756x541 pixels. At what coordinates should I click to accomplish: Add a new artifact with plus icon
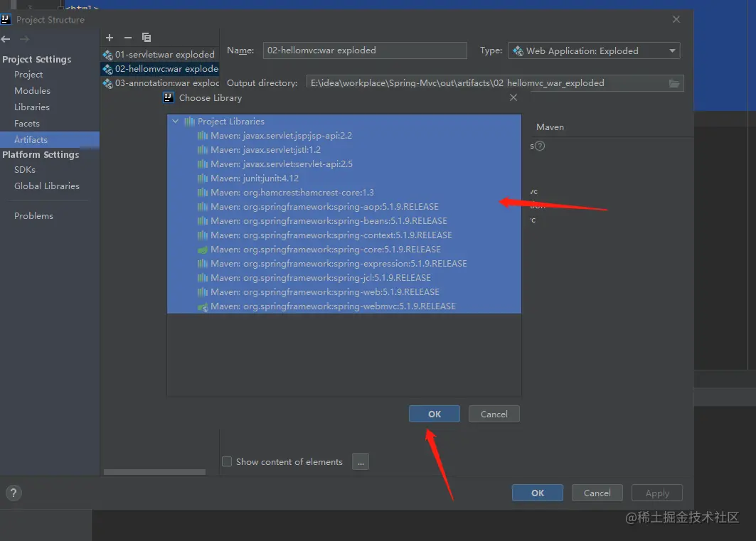coord(110,38)
